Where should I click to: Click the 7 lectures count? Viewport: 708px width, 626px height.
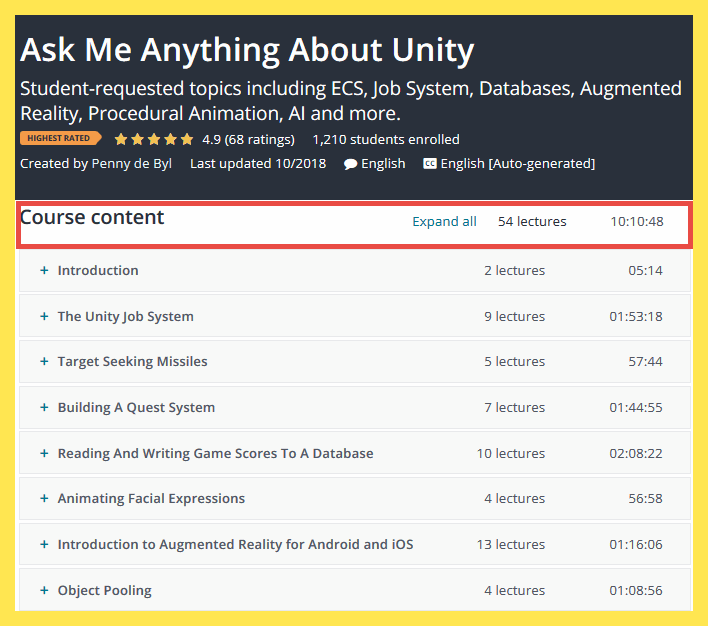pyautogui.click(x=514, y=407)
